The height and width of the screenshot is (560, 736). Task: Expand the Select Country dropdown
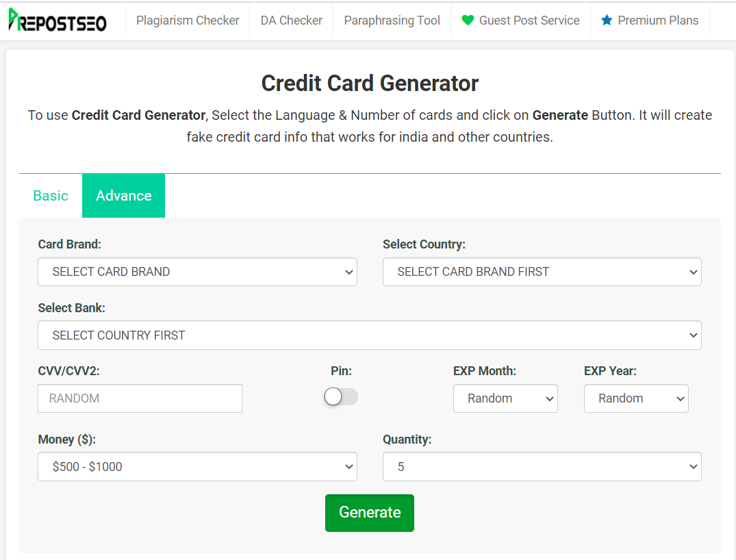click(542, 272)
